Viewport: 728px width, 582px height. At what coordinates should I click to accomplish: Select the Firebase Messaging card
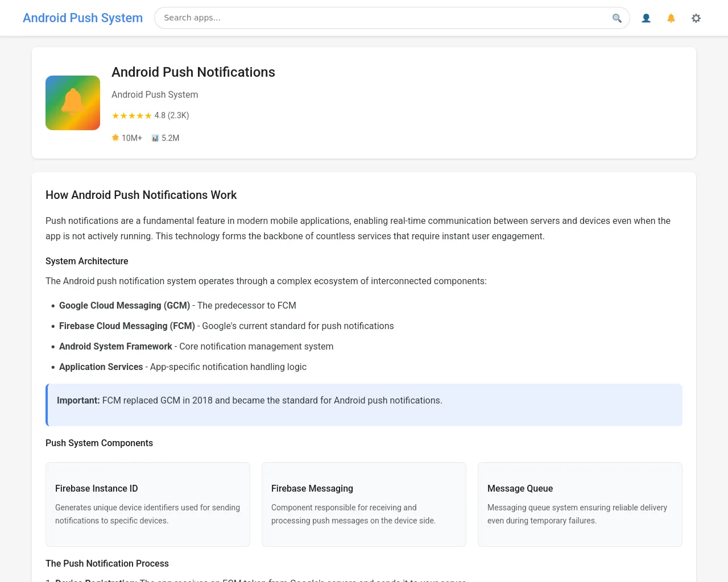(364, 505)
